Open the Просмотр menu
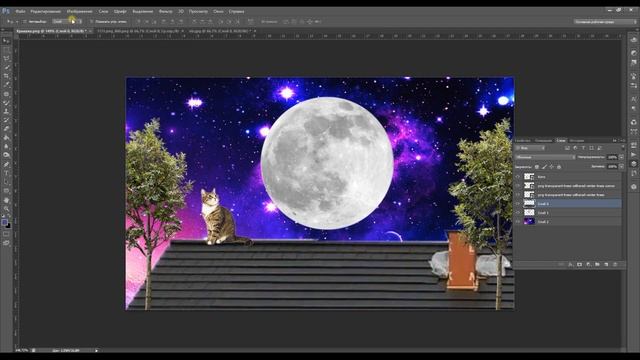Screen dimensions: 640x360 point(198,11)
